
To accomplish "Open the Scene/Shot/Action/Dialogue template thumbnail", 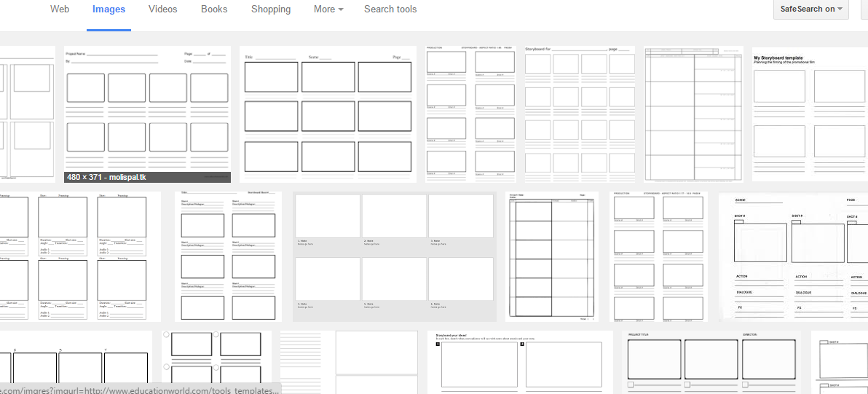I will click(x=793, y=256).
